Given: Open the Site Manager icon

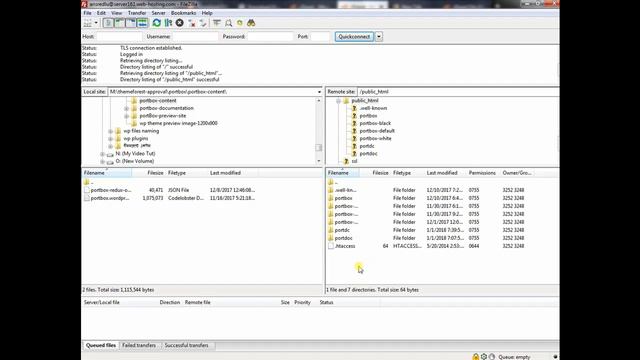Looking at the screenshot, I should pyautogui.click(x=88, y=23).
